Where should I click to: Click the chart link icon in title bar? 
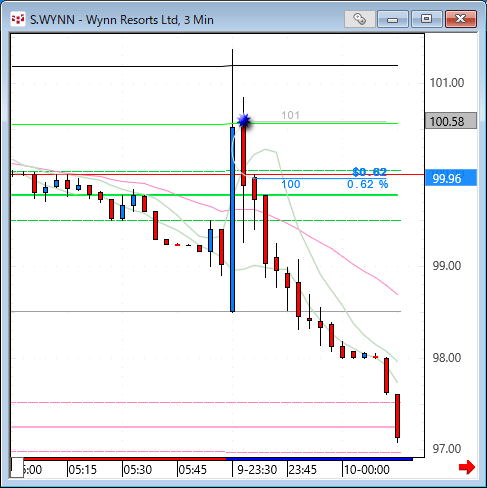[x=360, y=19]
